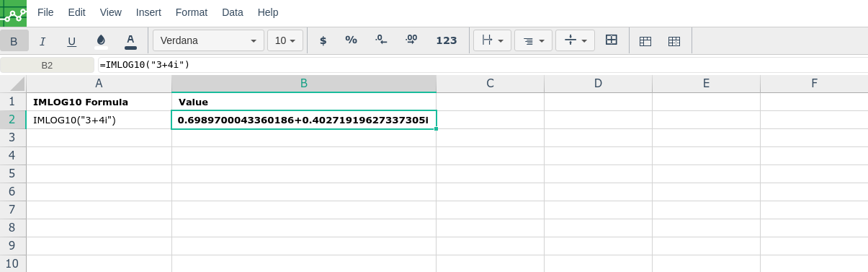Image resolution: width=868 pixels, height=272 pixels.
Task: Select column C header
Action: (490, 84)
